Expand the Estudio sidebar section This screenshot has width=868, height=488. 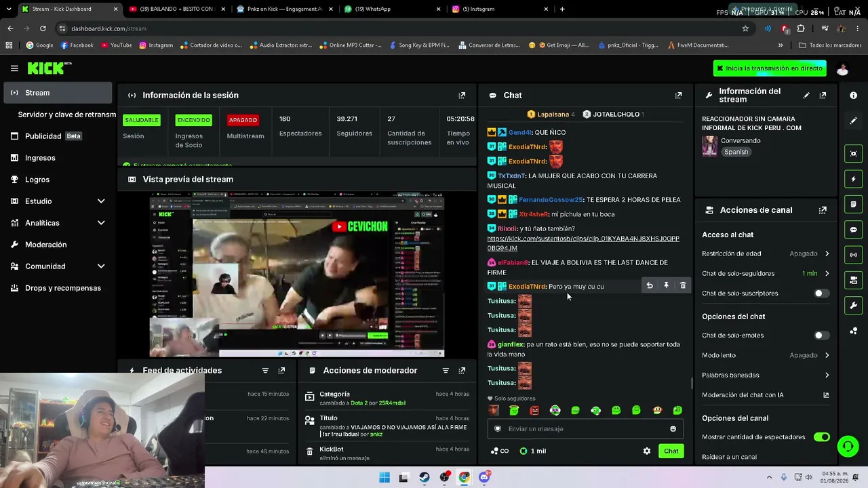tap(101, 201)
